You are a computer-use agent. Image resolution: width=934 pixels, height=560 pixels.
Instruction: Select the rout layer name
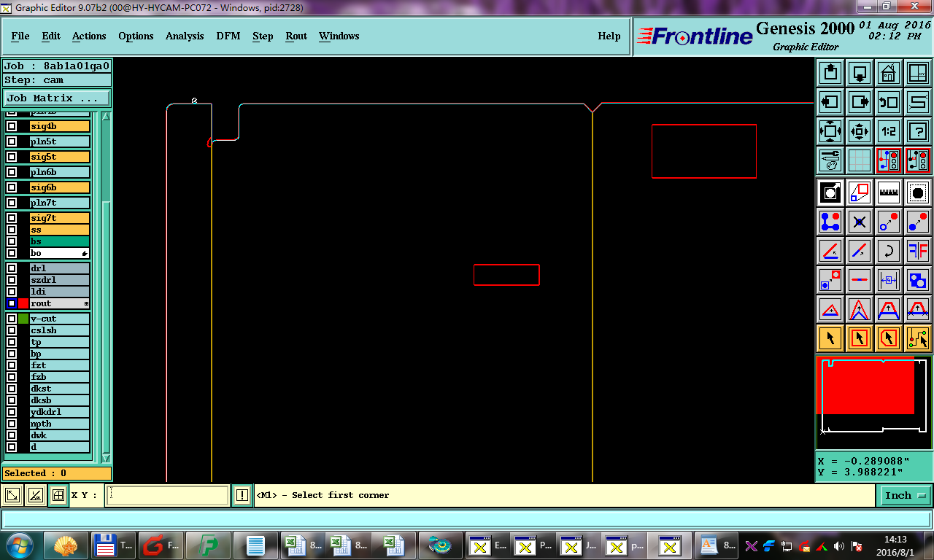[x=59, y=303]
